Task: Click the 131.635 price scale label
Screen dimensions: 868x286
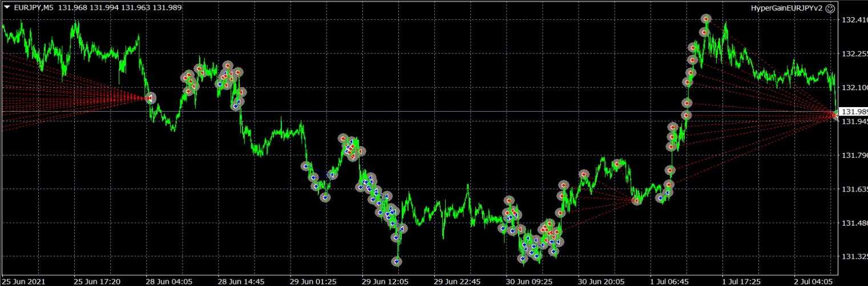Action: click(x=854, y=189)
